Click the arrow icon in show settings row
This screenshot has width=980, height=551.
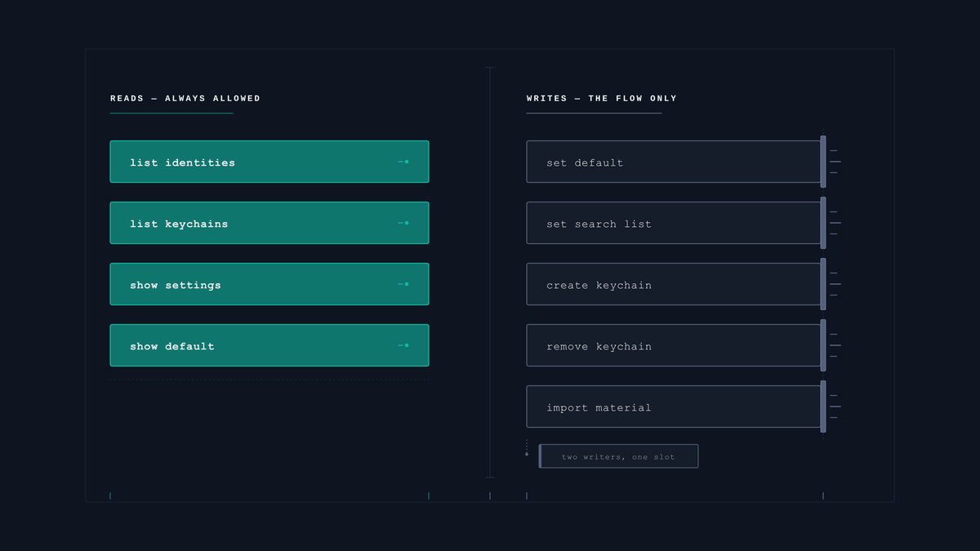(x=403, y=284)
